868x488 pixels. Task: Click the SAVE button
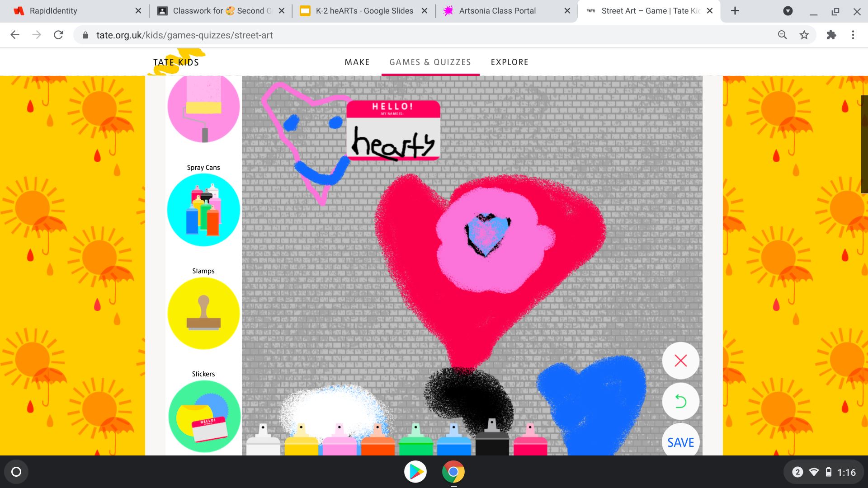click(680, 442)
